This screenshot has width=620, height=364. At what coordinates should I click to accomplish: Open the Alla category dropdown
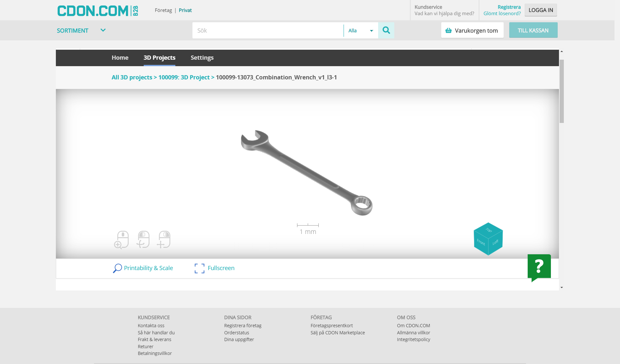[361, 31]
